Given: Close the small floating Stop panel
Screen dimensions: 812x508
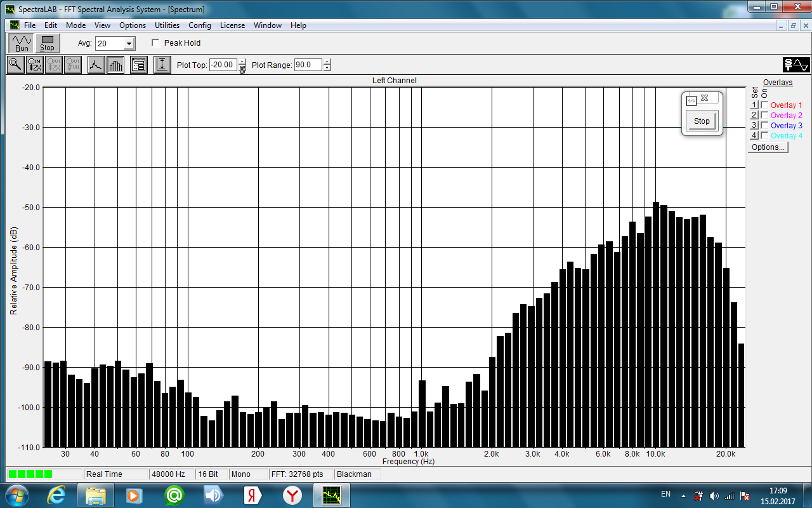Looking at the screenshot, I should coord(704,98).
